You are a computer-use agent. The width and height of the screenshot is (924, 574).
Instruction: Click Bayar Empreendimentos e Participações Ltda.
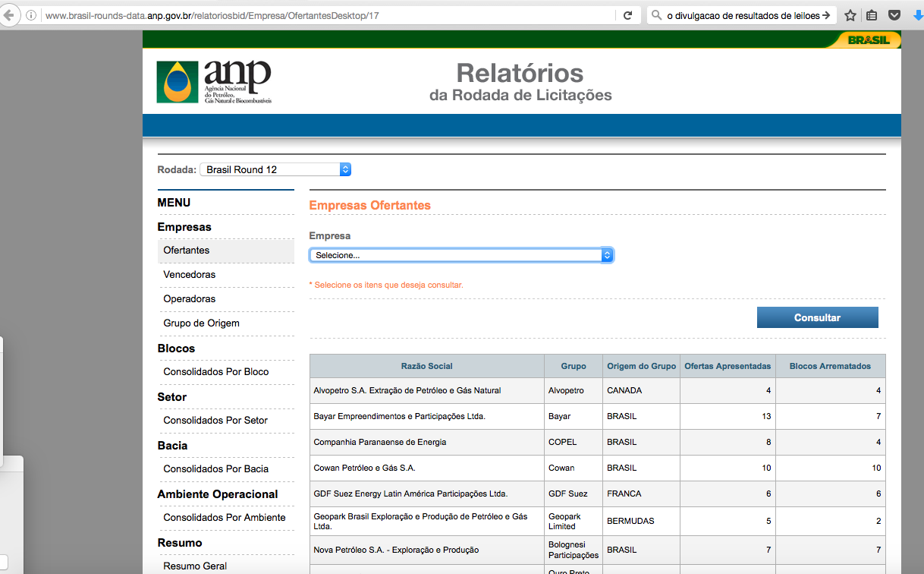tap(399, 416)
